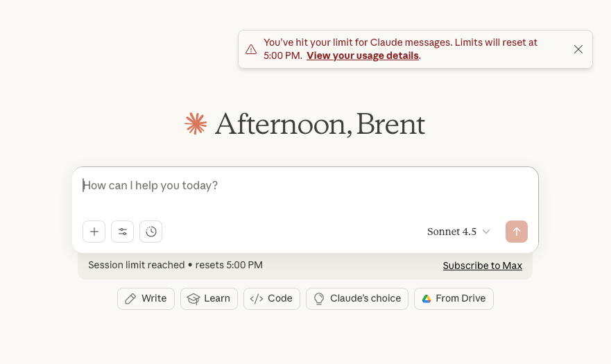Click the warning triangle alert icon
Screen dimensions: 611x364
[251, 49]
